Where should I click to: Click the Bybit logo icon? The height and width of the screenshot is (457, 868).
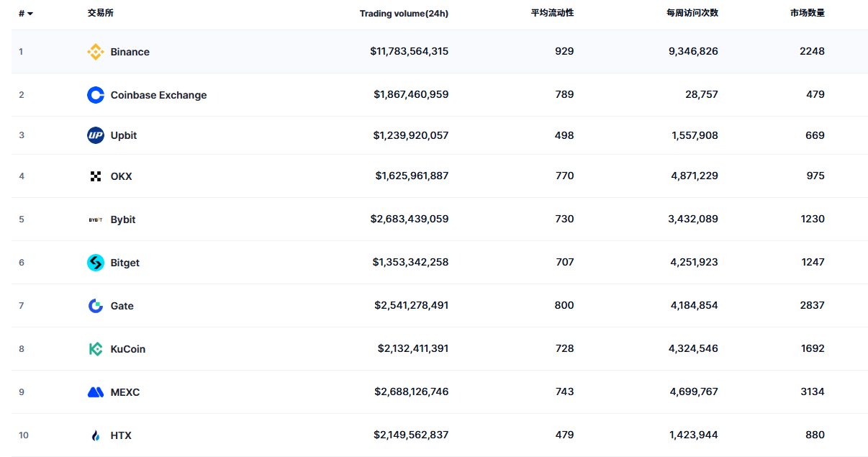click(x=95, y=219)
